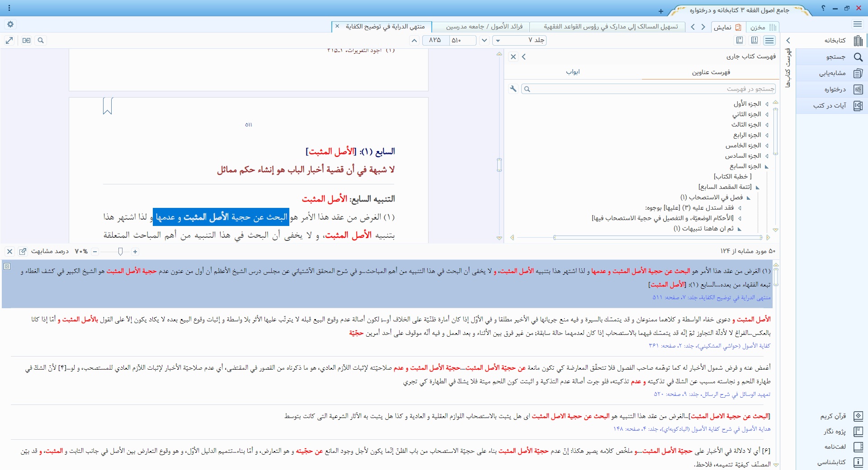The height and width of the screenshot is (470, 868).
Task: Expand the الجزء الثالث tree node
Action: pyautogui.click(x=767, y=125)
